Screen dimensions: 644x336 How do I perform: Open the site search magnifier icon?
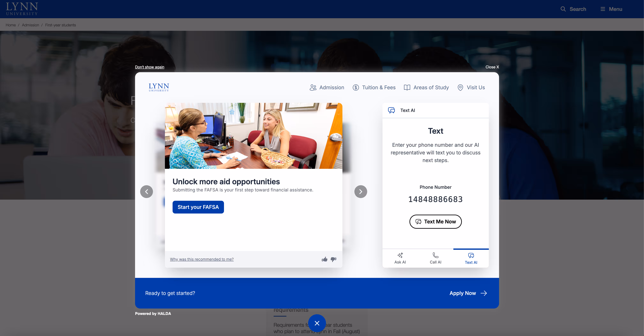point(563,9)
